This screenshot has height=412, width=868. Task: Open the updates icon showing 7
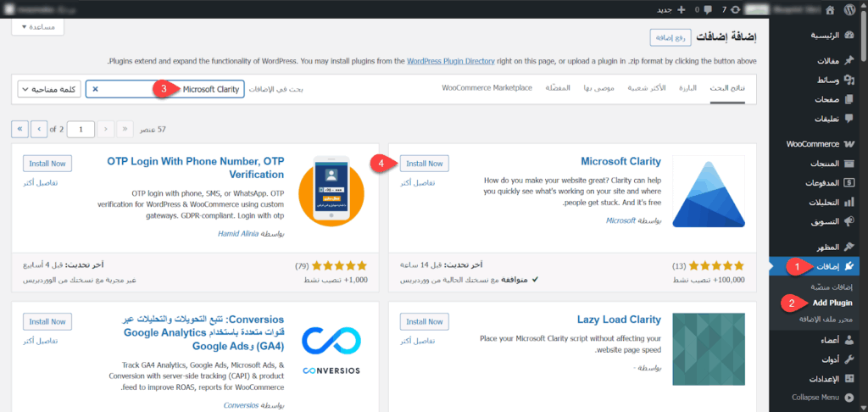736,9
